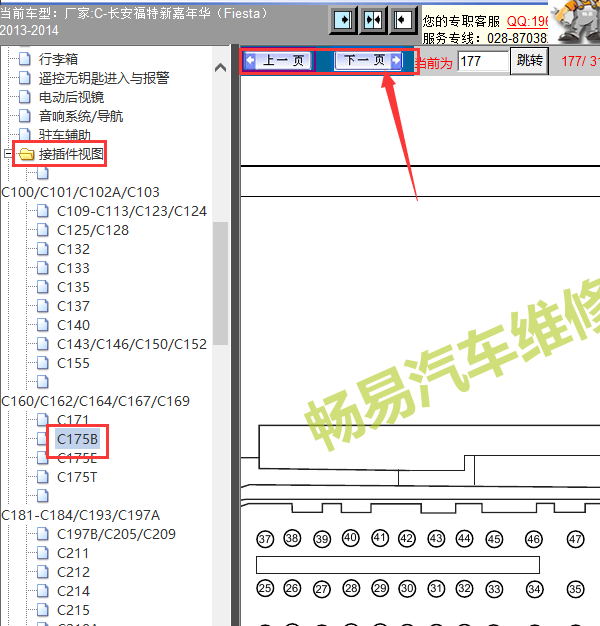600x626 pixels.
Task: Select the C125/C128 connector page
Action: [93, 230]
